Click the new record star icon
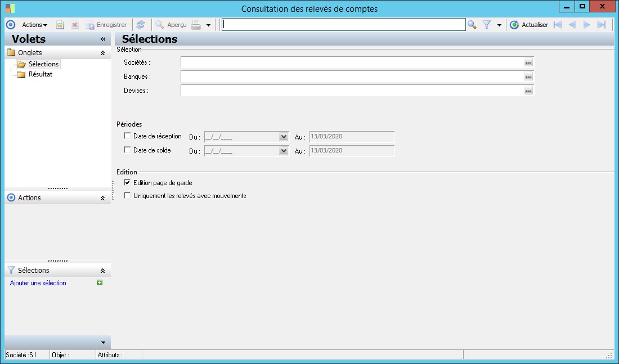 click(x=60, y=25)
